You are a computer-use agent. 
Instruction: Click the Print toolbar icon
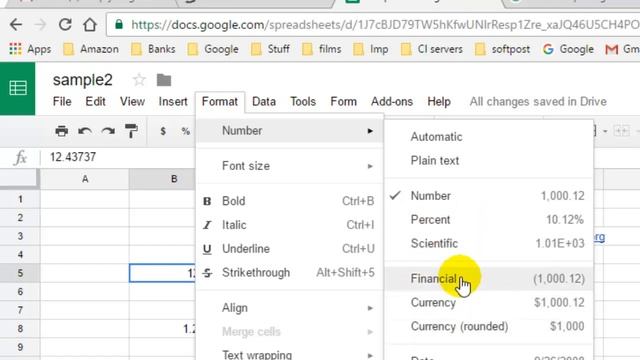click(x=62, y=131)
